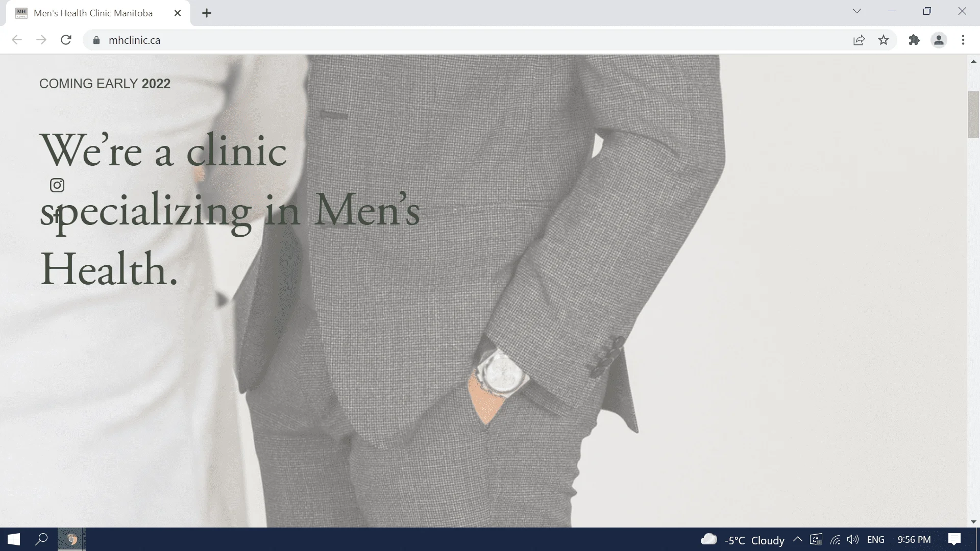Open the Windows Start menu

point(14,539)
